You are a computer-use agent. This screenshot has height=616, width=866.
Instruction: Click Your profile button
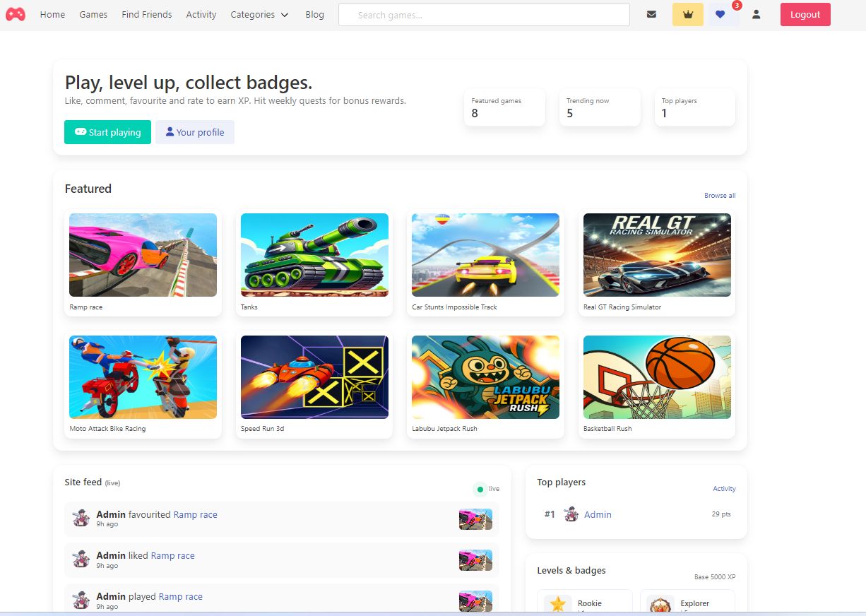[195, 132]
